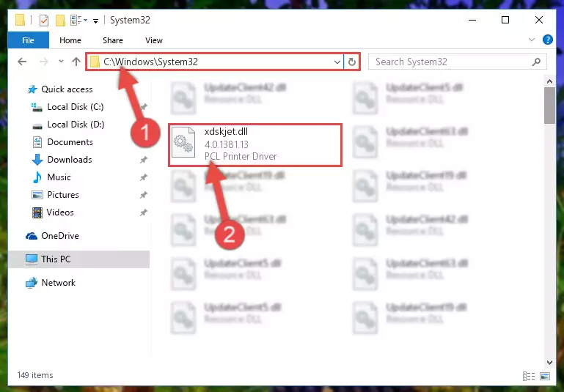Click the pin icon beside Pictures
The image size is (564, 392).
(143, 195)
